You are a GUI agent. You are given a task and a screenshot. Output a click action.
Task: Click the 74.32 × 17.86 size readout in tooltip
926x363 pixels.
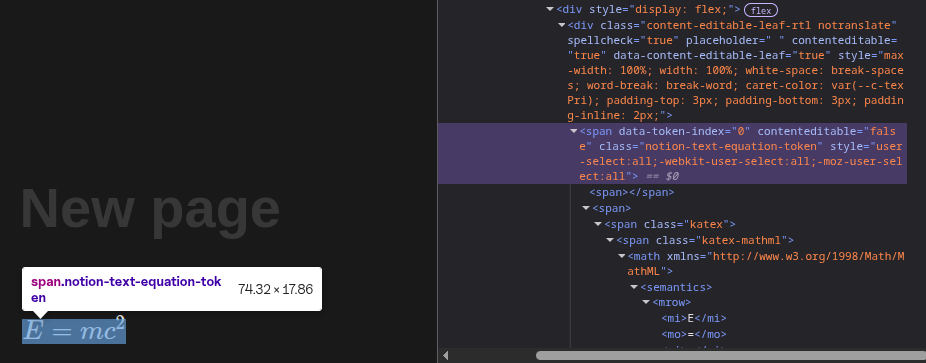(x=275, y=289)
